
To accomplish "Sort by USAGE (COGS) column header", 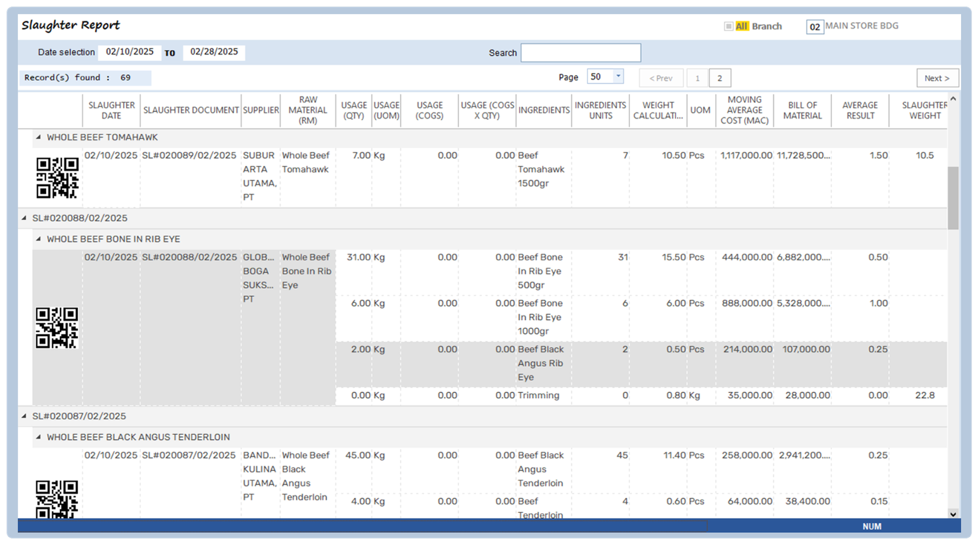I will 430,110.
